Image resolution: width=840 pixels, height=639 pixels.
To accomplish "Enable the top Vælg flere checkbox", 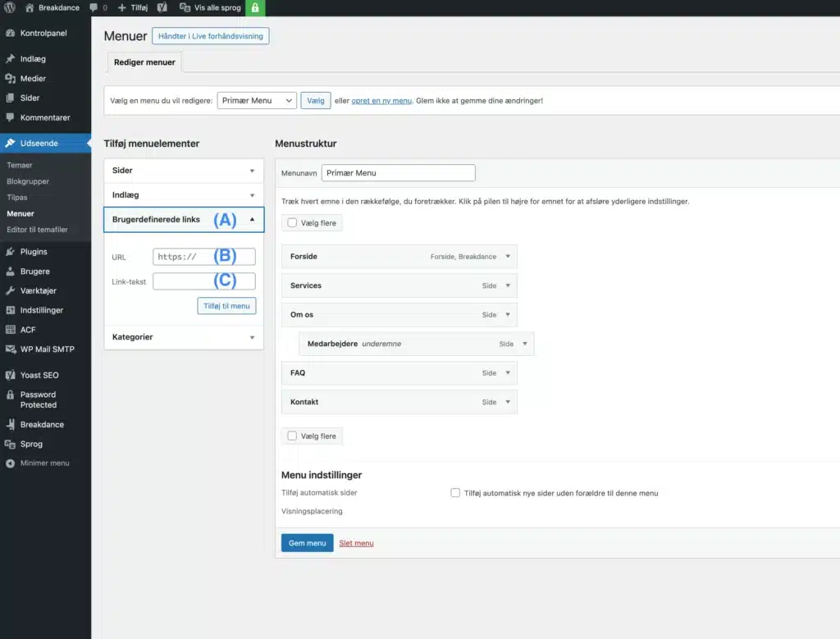I will 292,223.
